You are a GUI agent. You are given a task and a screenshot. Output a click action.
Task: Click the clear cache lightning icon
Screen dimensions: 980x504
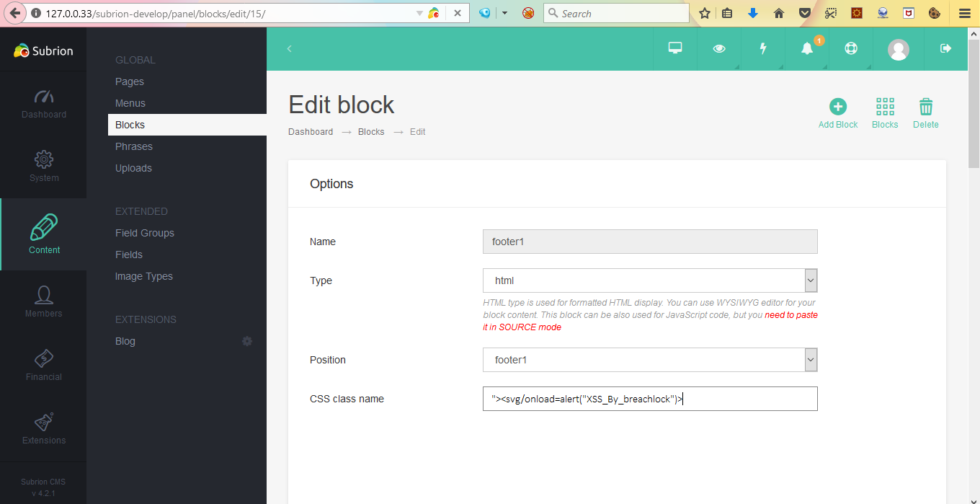coord(762,48)
